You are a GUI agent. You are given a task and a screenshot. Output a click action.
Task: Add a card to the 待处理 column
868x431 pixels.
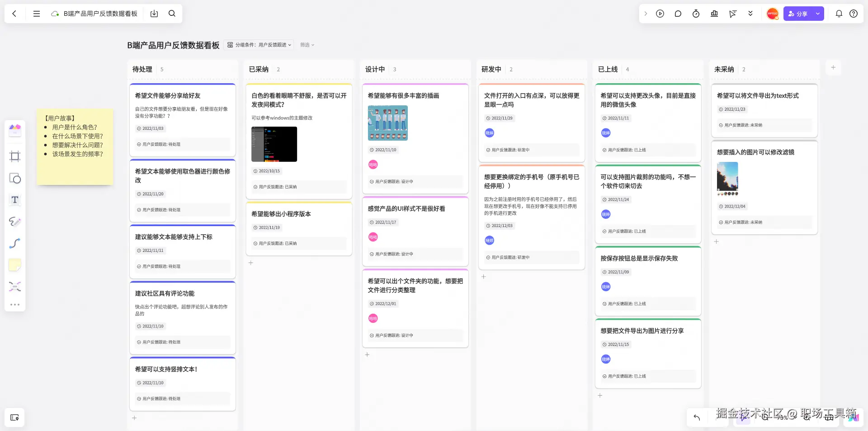(x=134, y=418)
